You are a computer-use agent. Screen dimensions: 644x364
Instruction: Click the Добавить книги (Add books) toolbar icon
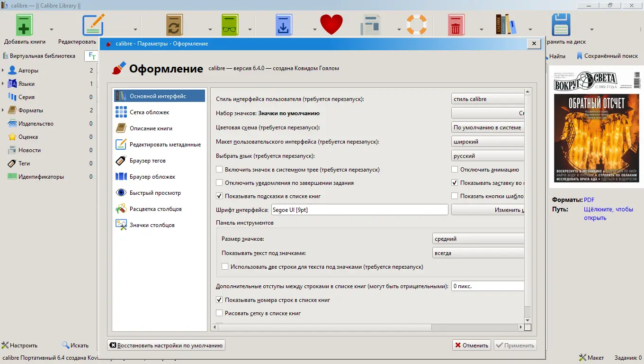click(25, 25)
